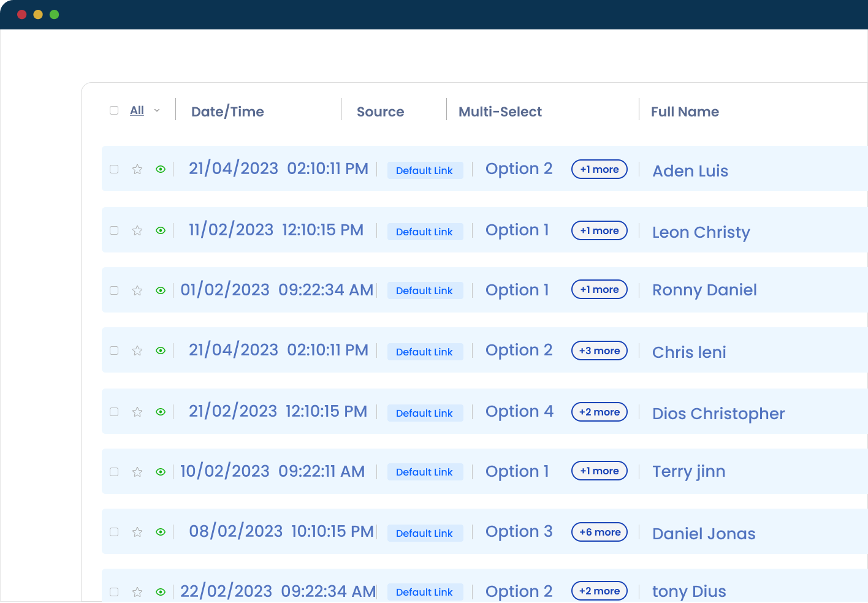Click the name Aden Luis

[690, 171]
